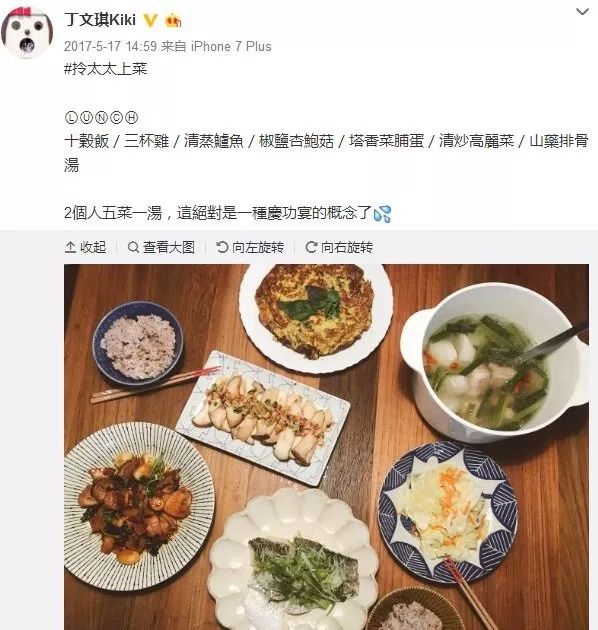The height and width of the screenshot is (630, 598).
Task: Click the circled LUNCH text line
Action: tap(101, 117)
